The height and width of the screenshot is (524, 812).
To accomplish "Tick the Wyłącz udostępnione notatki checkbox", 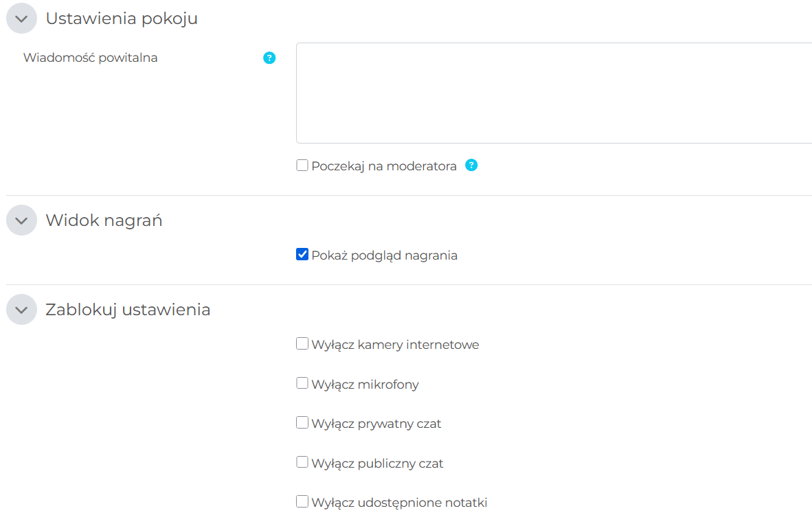I will click(x=302, y=502).
